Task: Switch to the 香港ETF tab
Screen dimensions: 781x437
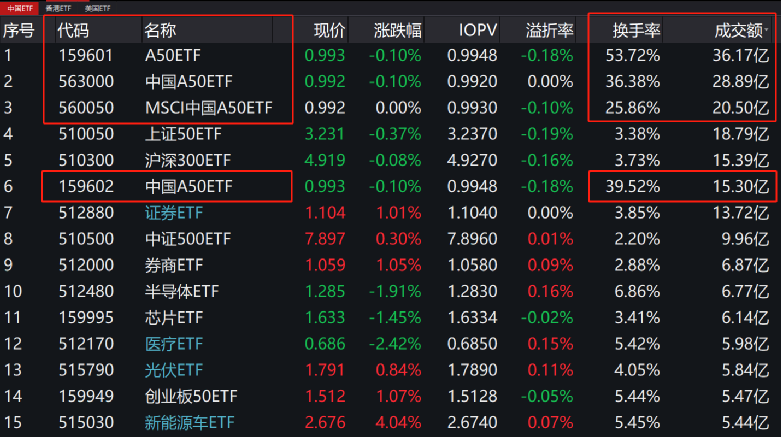Action: click(x=58, y=8)
